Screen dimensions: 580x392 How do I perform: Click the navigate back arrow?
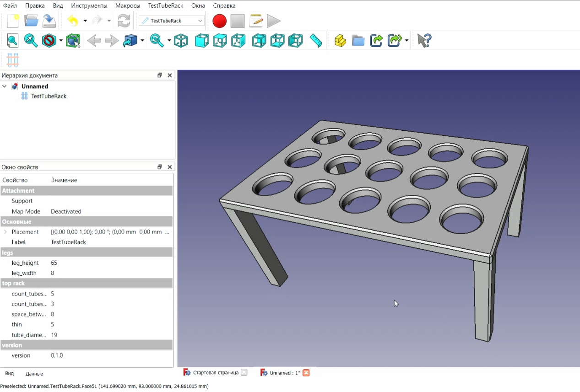[94, 41]
